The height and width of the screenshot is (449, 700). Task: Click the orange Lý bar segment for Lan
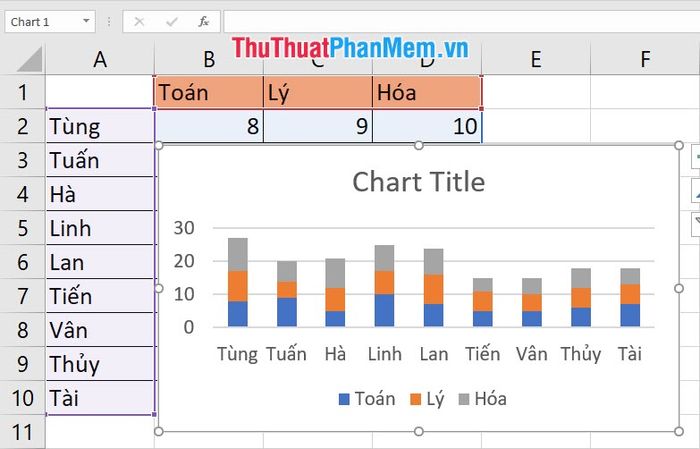click(433, 289)
